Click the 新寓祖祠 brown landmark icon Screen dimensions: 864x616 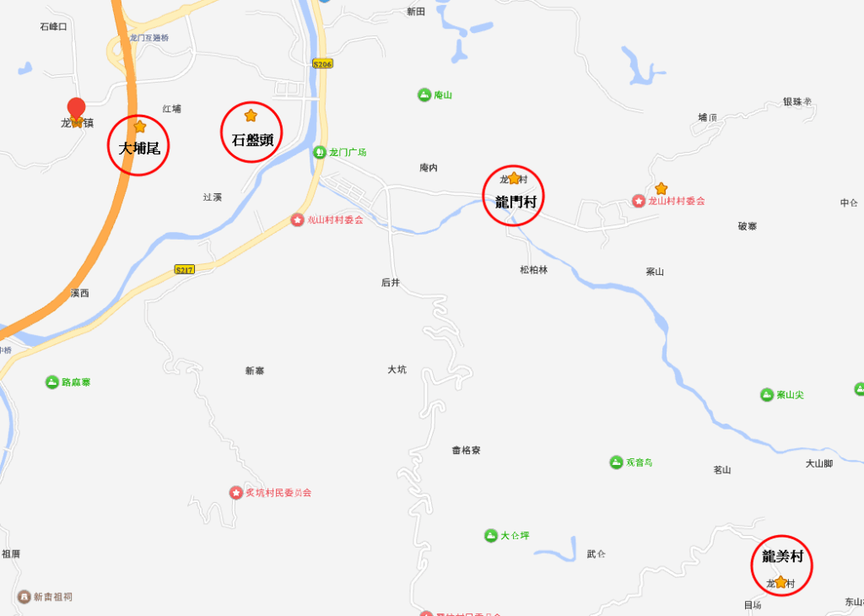(24, 597)
